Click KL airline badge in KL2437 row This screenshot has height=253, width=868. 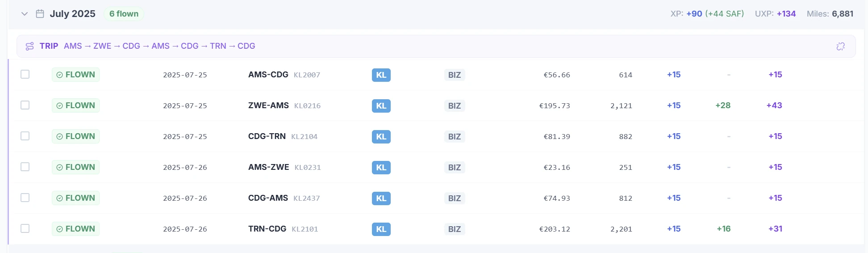(x=381, y=198)
